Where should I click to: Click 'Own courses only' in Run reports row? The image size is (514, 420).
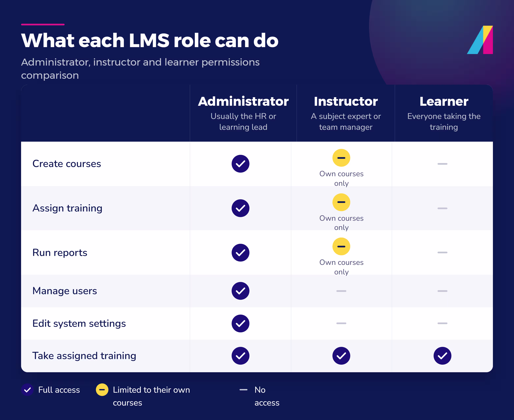click(341, 267)
